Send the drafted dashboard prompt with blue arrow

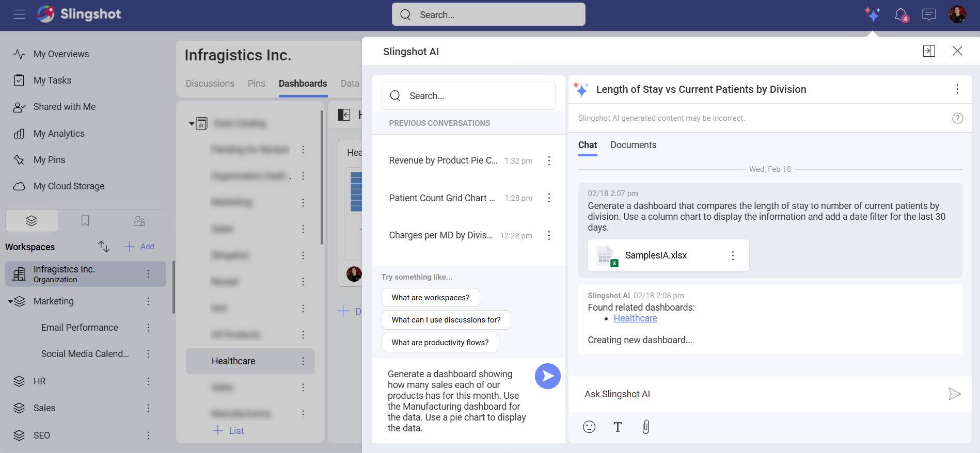pyautogui.click(x=547, y=376)
